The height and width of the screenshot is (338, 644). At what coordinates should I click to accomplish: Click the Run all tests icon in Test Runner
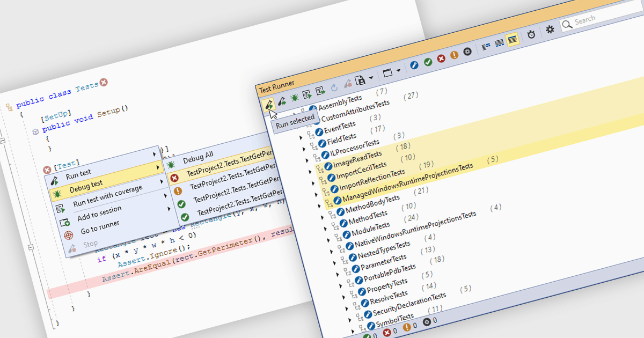point(282,100)
